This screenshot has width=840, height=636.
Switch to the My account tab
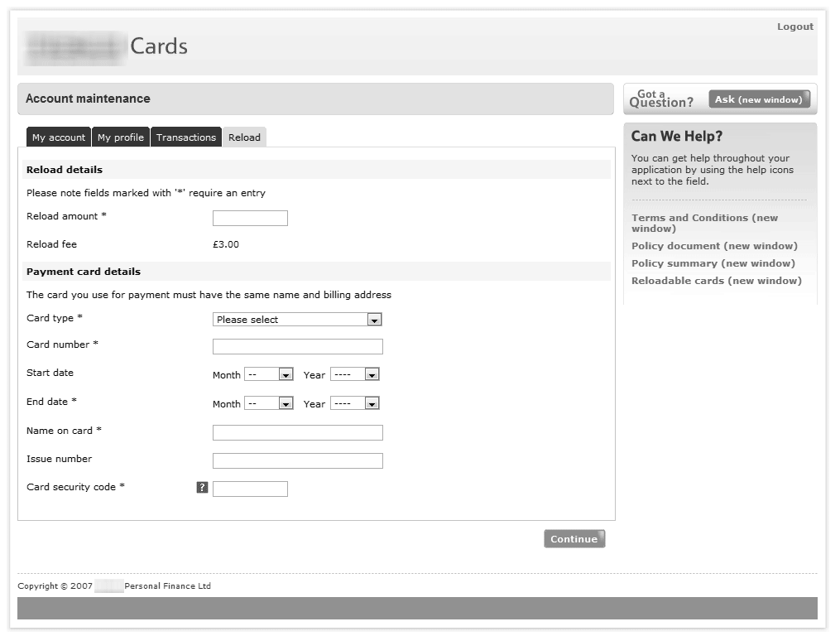(x=59, y=137)
